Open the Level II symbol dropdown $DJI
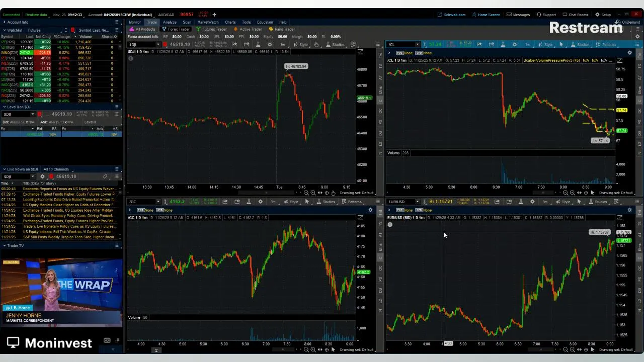Viewport: 644px width, 362px height. click(x=33, y=114)
